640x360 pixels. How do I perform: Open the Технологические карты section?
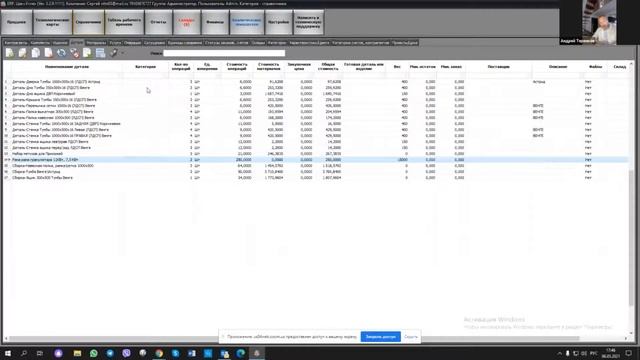pos(53,22)
